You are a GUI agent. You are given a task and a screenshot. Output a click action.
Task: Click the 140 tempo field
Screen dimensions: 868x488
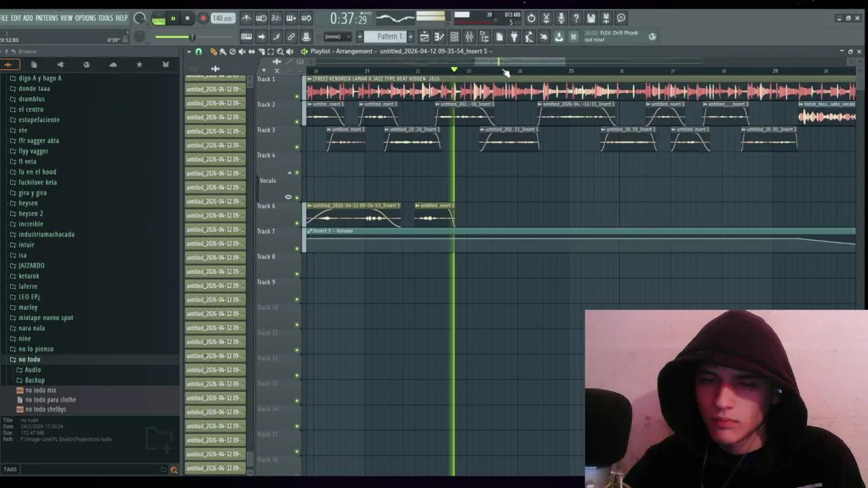click(222, 18)
